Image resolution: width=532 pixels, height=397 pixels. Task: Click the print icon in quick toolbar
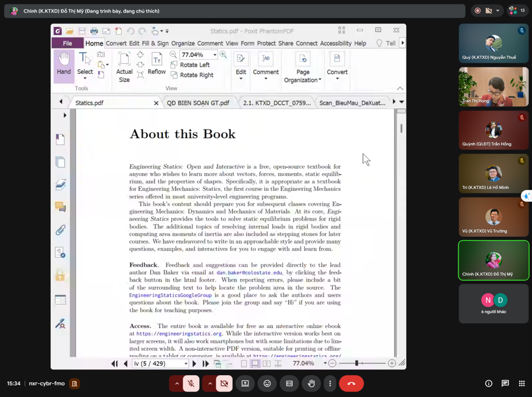(94, 31)
